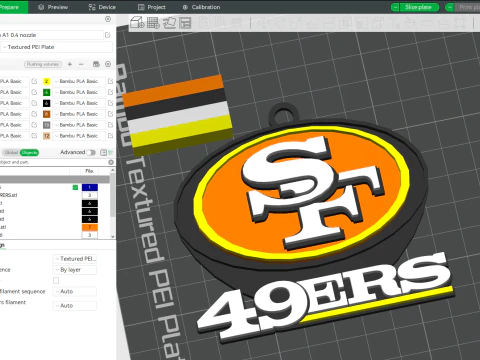Screen dimensions: 480x360
Task: Open the Device tab
Action: click(x=102, y=7)
